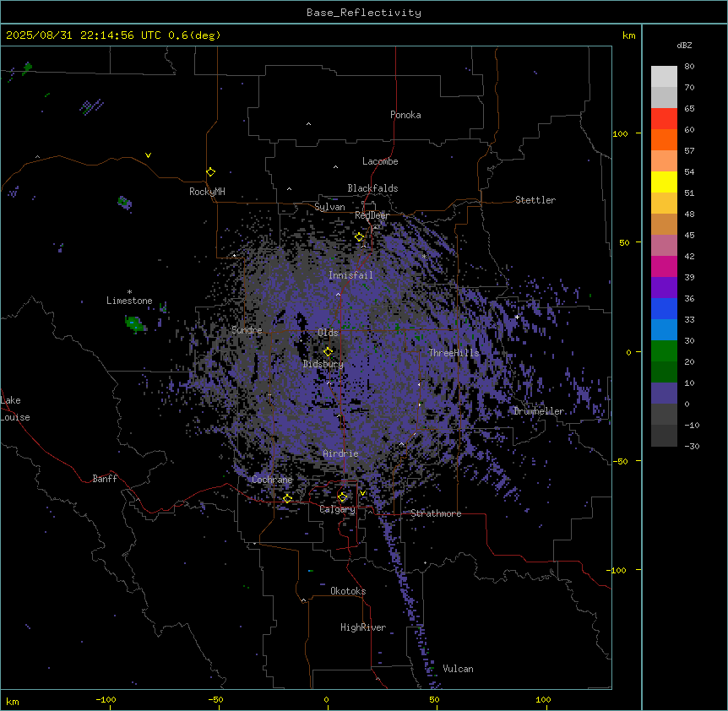Click the Ponoka map label

click(405, 115)
